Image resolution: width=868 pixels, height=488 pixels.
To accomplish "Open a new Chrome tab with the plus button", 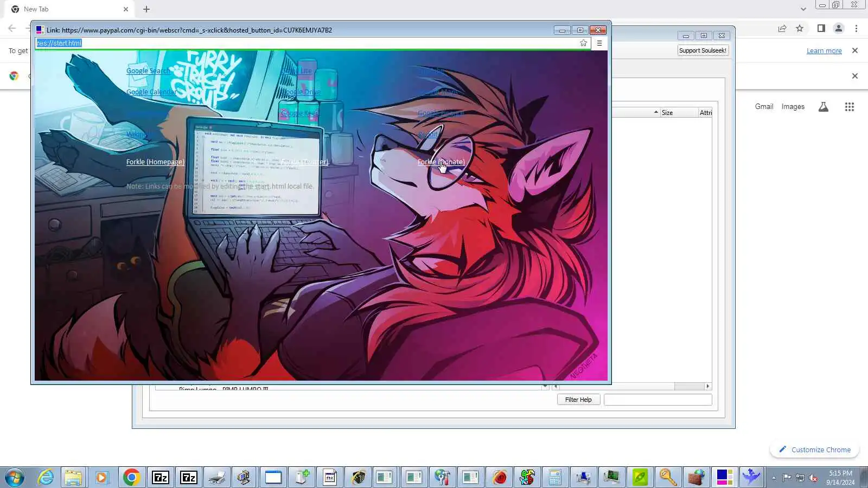I will pyautogui.click(x=146, y=9).
